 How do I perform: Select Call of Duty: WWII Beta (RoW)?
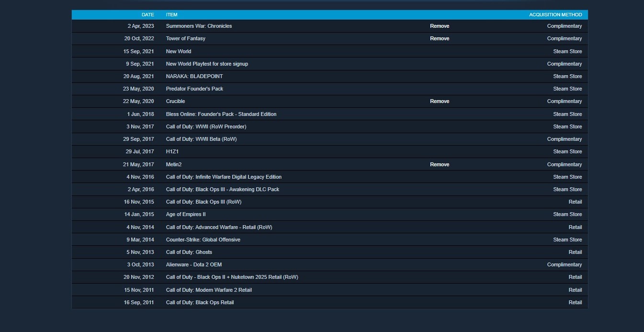pyautogui.click(x=201, y=139)
